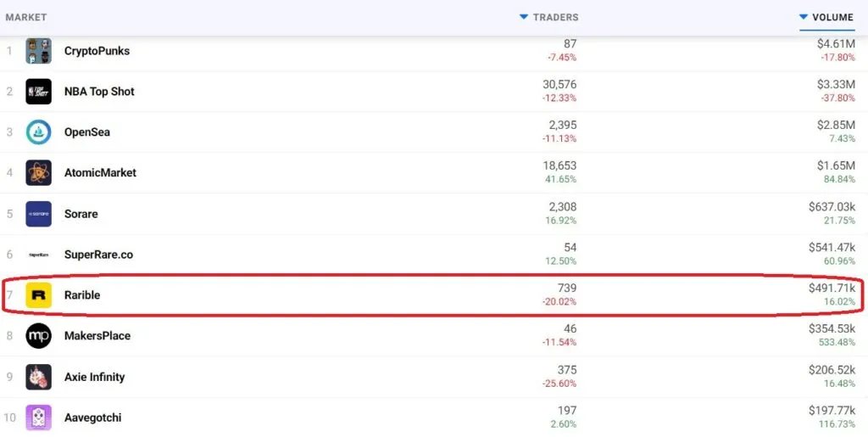Select the TRADERS column header label
The height and width of the screenshot is (437, 868).
click(556, 17)
